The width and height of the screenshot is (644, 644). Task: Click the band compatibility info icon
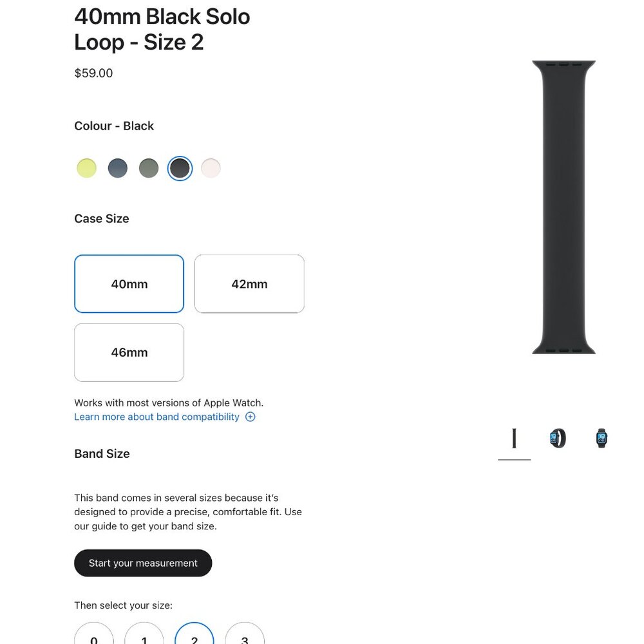point(250,417)
